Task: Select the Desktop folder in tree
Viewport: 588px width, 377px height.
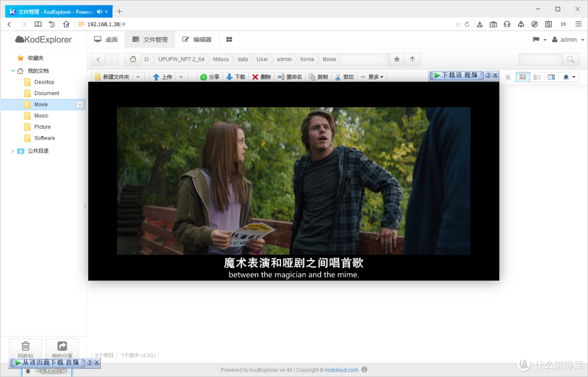Action: (x=44, y=82)
